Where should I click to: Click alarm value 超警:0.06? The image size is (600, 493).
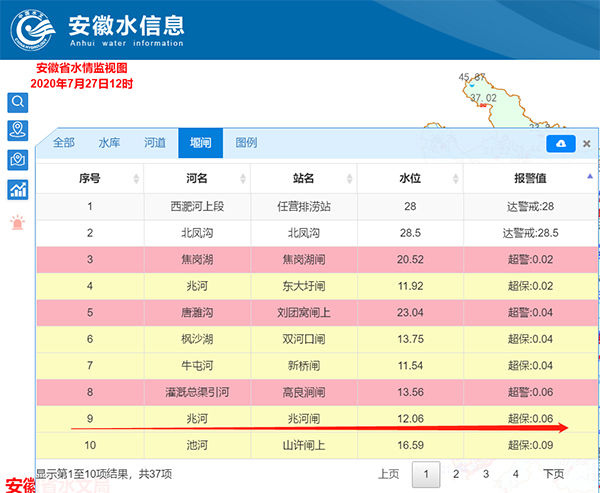click(530, 392)
